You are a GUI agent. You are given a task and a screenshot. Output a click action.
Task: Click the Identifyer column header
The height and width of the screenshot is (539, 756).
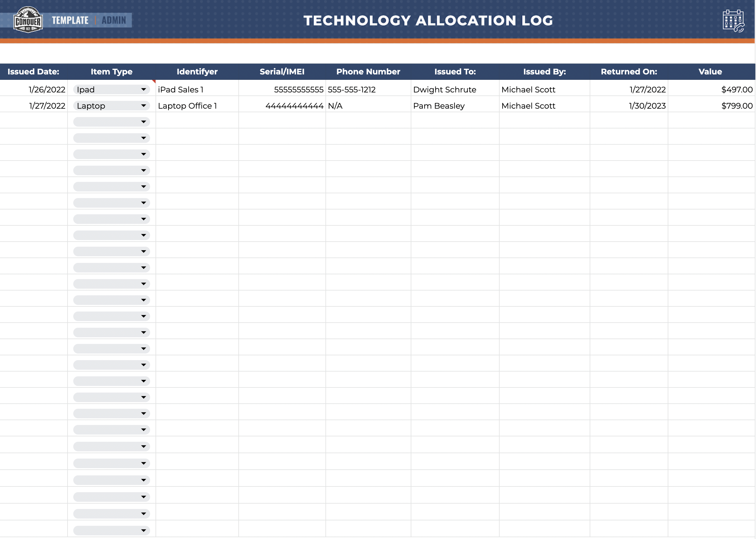[x=197, y=72]
